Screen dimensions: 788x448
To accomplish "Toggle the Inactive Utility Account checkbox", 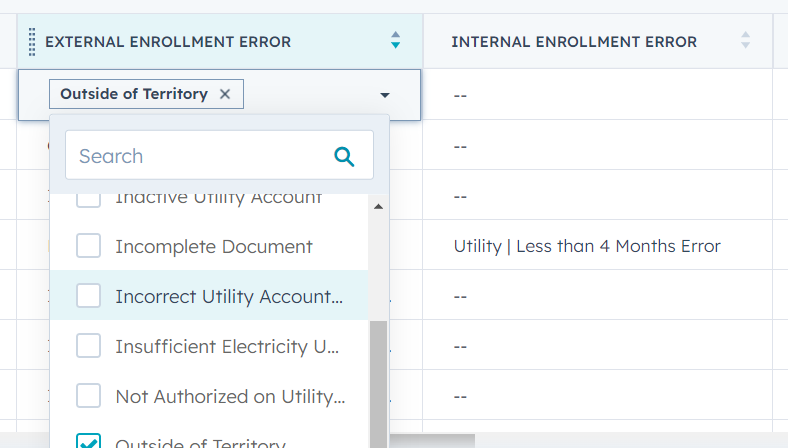I will coord(89,200).
